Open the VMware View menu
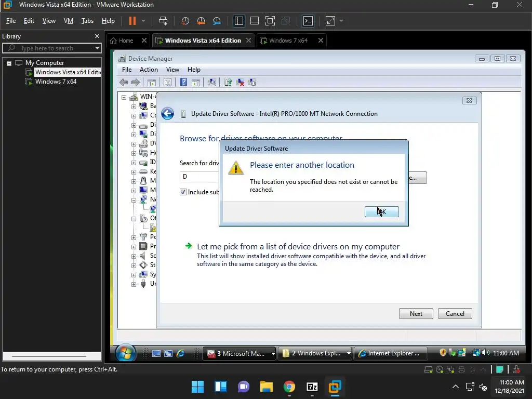 pos(49,21)
